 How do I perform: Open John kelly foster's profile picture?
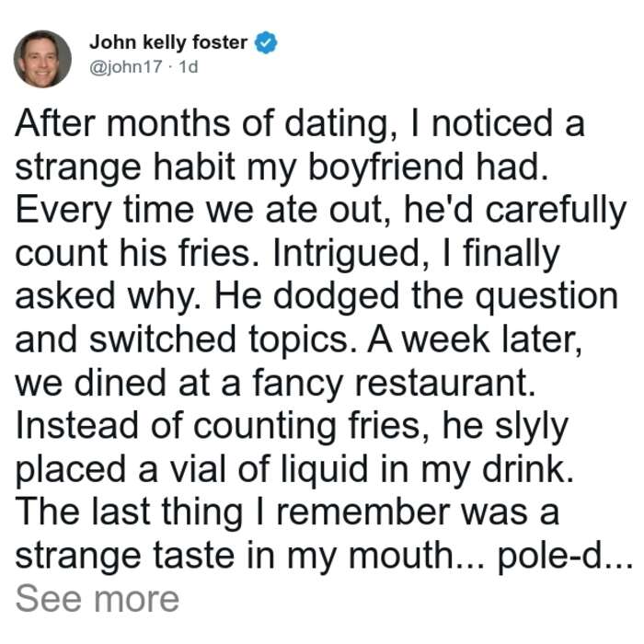point(42,59)
